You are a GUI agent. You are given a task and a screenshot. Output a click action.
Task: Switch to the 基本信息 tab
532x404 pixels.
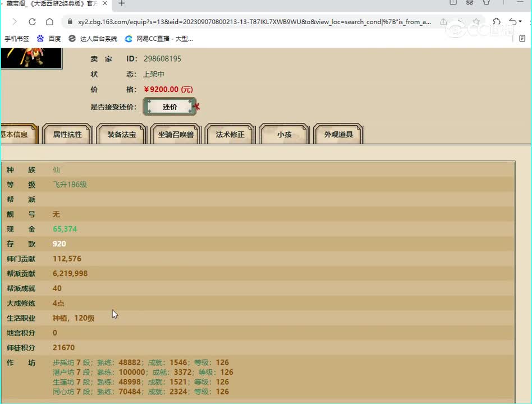19,134
